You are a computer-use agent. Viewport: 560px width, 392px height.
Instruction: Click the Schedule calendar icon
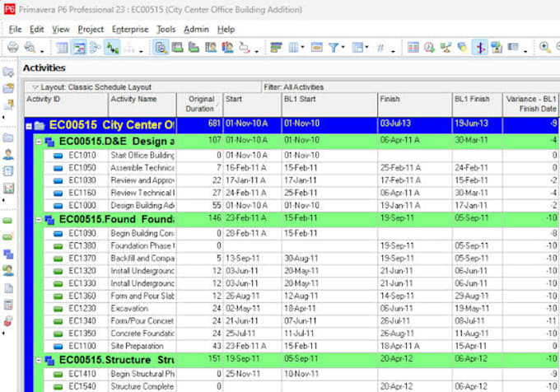click(413, 48)
